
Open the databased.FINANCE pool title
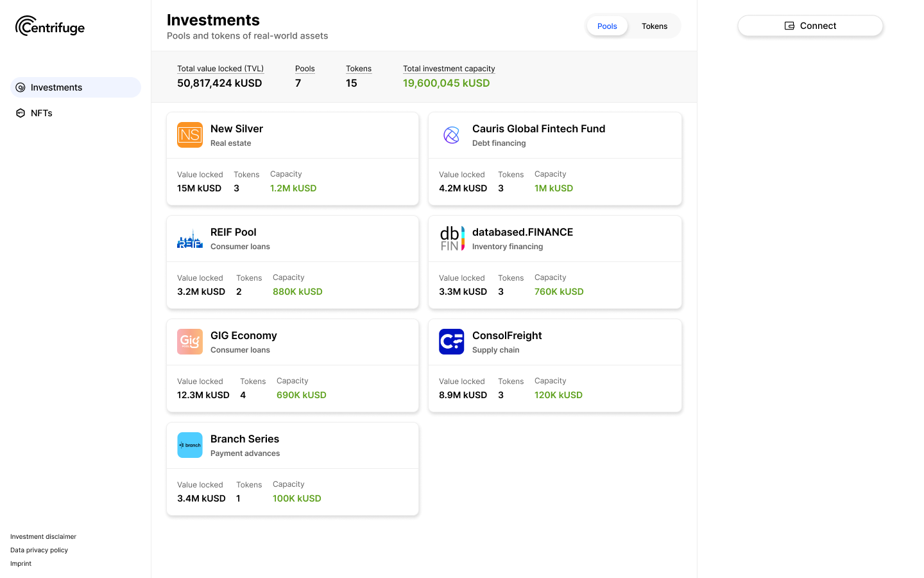(x=523, y=232)
